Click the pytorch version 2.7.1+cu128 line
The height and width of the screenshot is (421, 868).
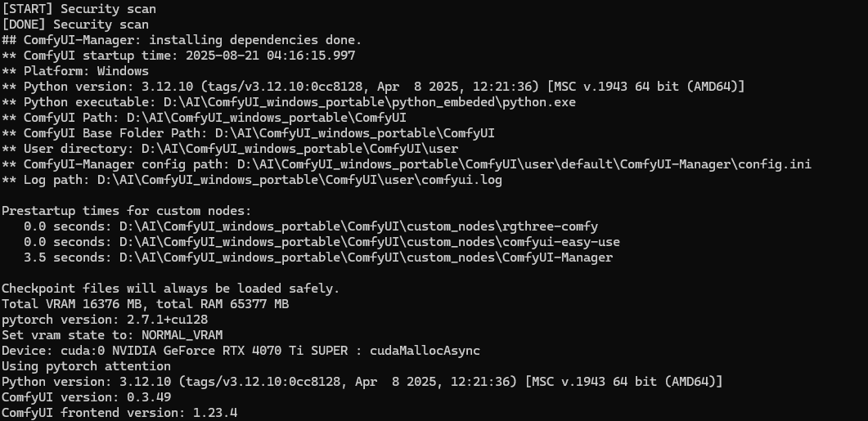(105, 319)
